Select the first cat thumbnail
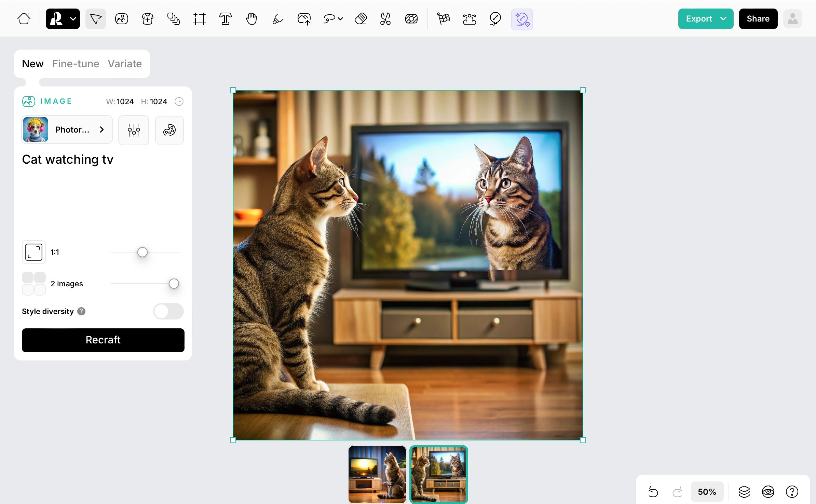This screenshot has height=504, width=816. click(377, 474)
